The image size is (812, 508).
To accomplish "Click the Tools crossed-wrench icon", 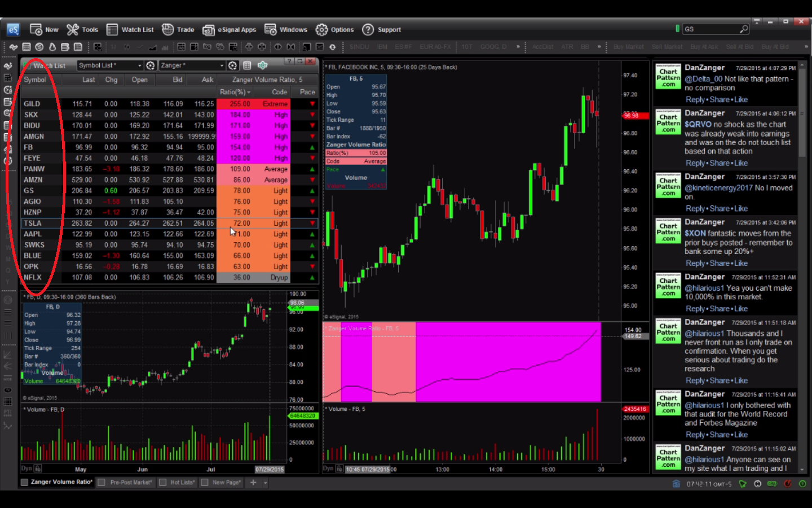I will pyautogui.click(x=73, y=29).
